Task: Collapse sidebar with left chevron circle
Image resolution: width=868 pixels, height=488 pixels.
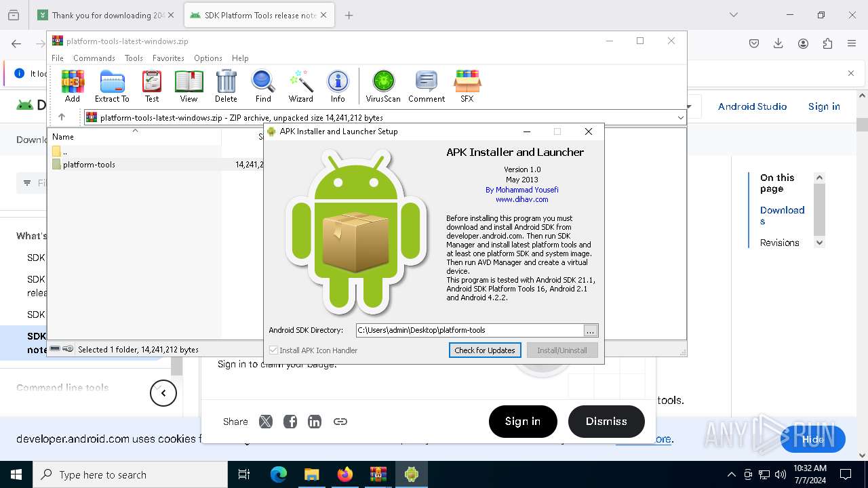Action: pyautogui.click(x=163, y=393)
